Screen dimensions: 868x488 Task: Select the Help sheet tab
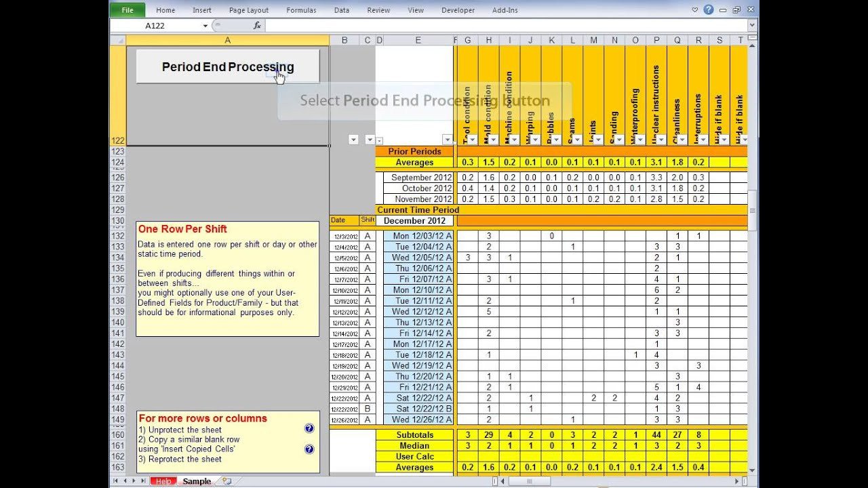(163, 481)
